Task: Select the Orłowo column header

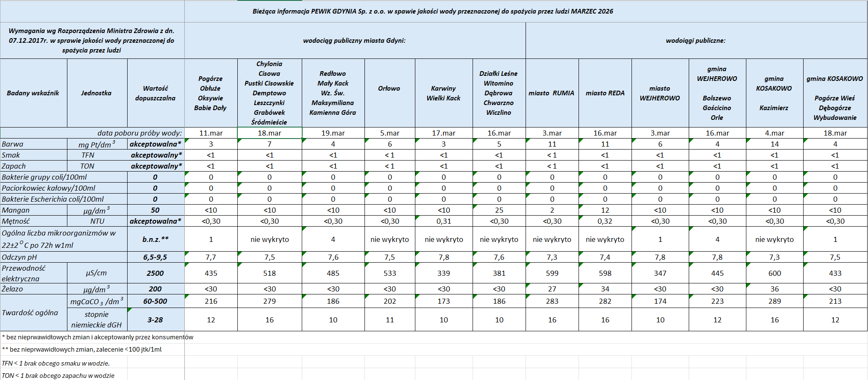Action: [x=389, y=89]
